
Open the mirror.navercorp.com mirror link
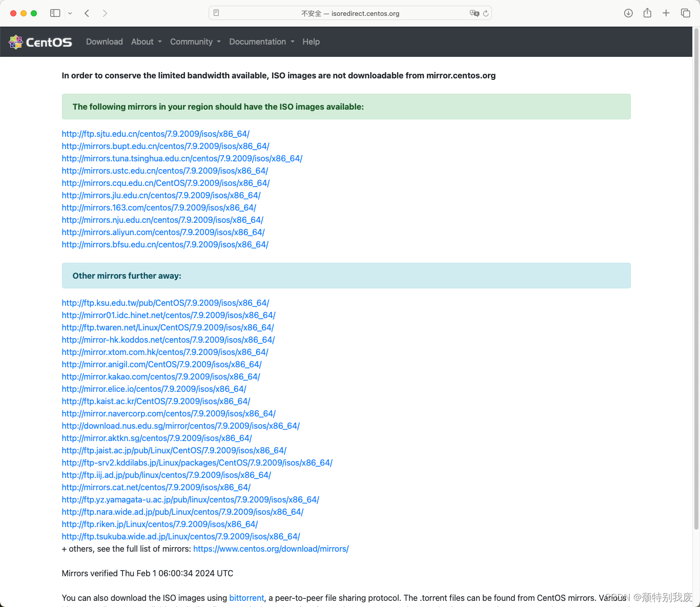pos(169,413)
